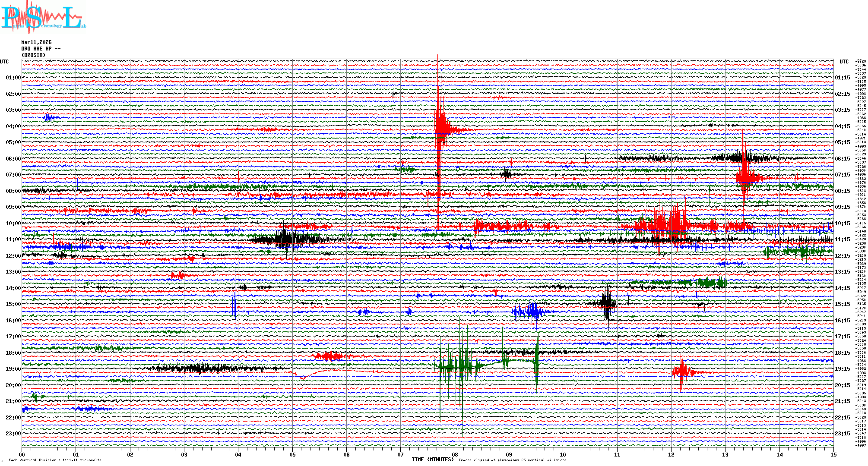Click the traces clipped footnote text
Screen dimensions: 868x466
coord(512,460)
